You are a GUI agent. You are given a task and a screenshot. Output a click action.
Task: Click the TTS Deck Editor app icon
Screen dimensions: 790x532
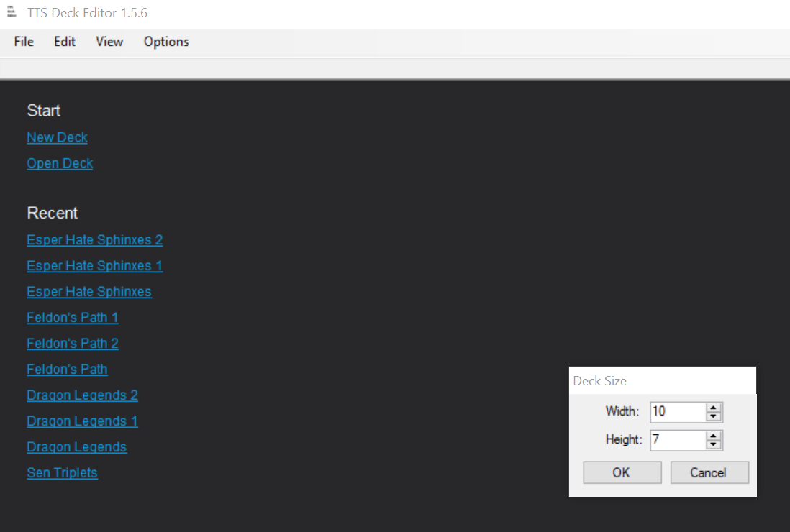click(x=11, y=13)
